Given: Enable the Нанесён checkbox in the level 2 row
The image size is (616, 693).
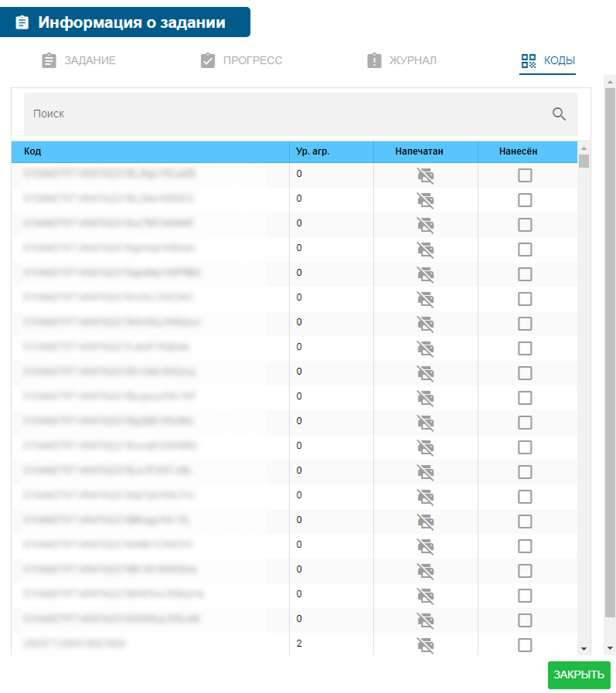Looking at the screenshot, I should (x=525, y=645).
